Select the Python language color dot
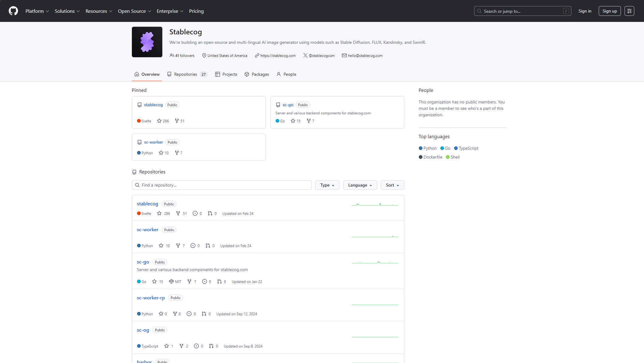The height and width of the screenshot is (363, 644). tap(421, 148)
